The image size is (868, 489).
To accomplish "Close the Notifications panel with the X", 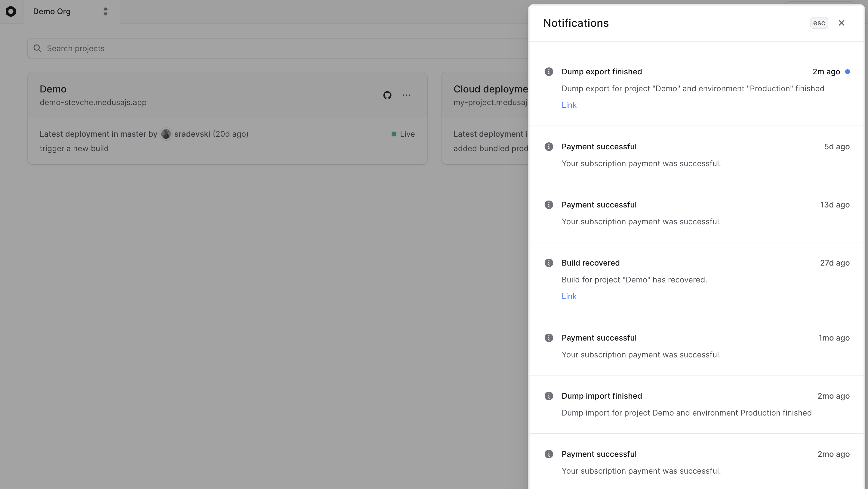I will point(841,23).
